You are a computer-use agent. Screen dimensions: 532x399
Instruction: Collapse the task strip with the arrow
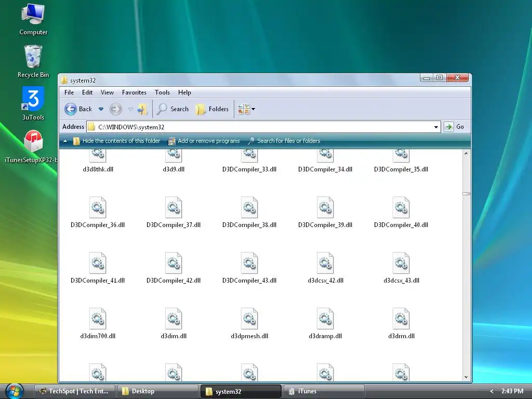[x=65, y=141]
